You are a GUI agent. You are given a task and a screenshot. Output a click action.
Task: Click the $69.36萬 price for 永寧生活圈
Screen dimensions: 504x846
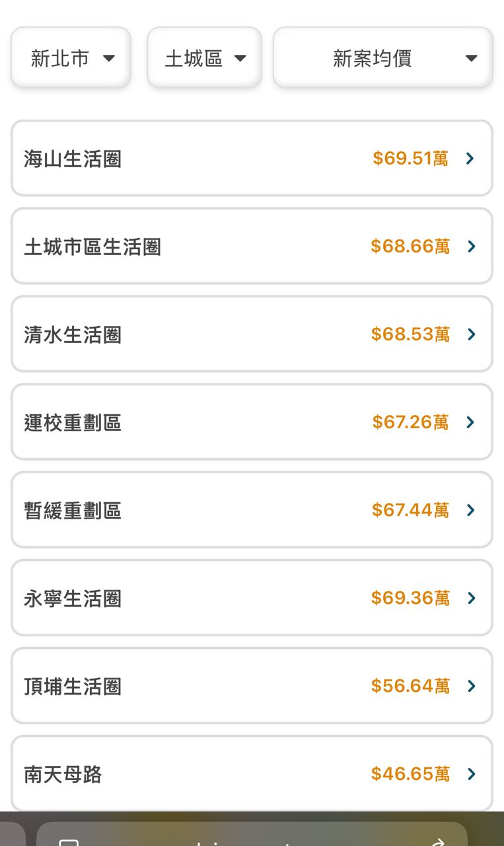click(x=410, y=598)
